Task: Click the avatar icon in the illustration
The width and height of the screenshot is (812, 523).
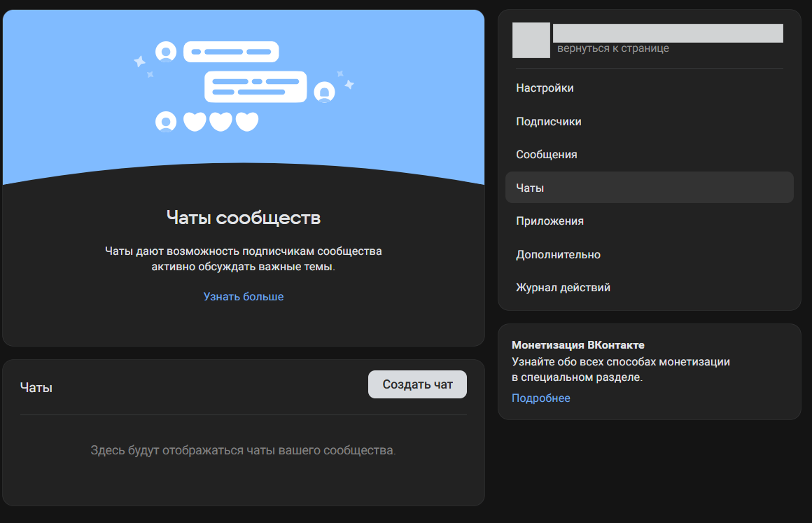Action: (x=164, y=51)
